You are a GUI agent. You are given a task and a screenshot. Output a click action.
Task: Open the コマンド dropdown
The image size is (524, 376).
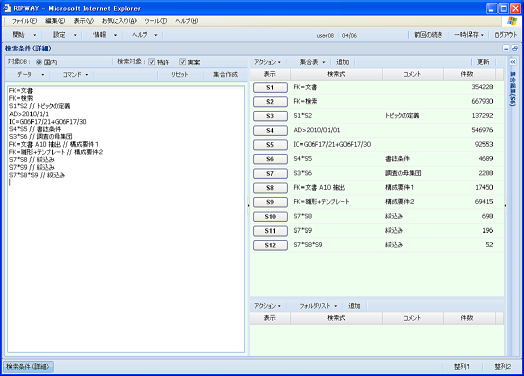(76, 75)
